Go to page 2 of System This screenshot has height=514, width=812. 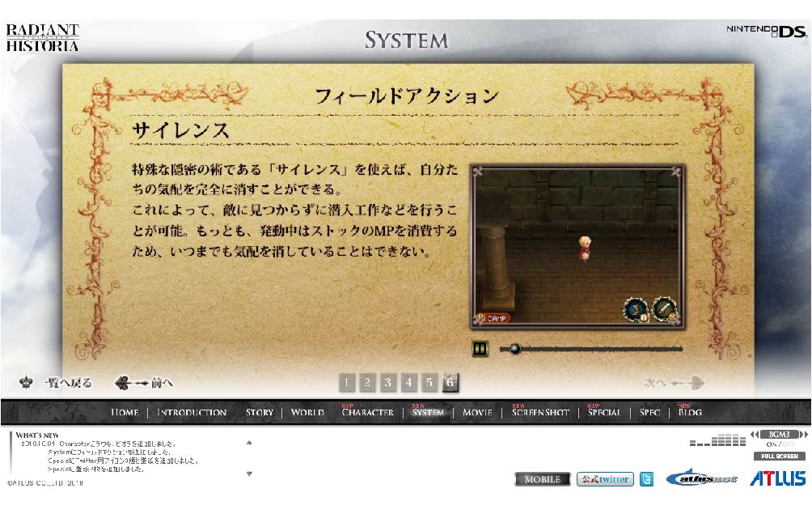367,382
